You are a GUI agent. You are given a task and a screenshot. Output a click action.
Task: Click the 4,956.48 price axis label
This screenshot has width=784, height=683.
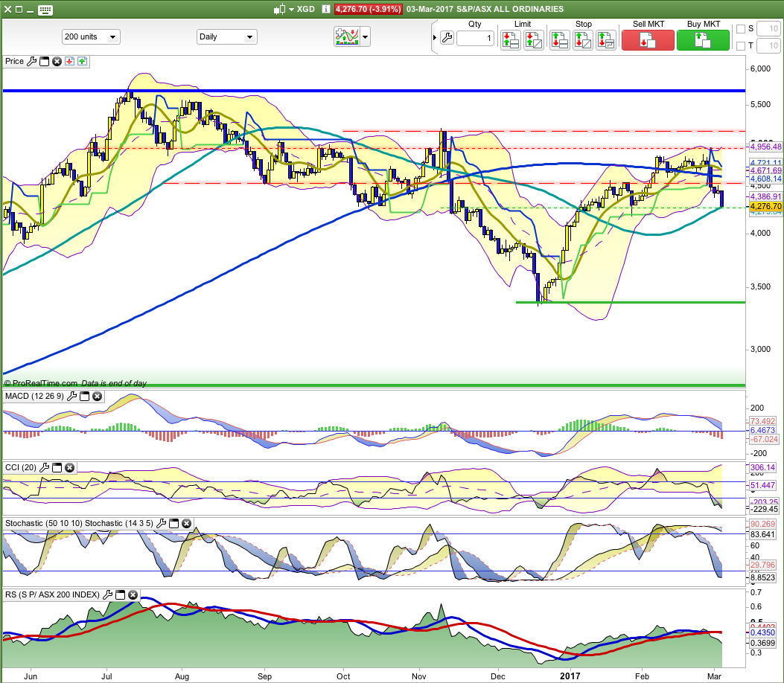(x=765, y=147)
